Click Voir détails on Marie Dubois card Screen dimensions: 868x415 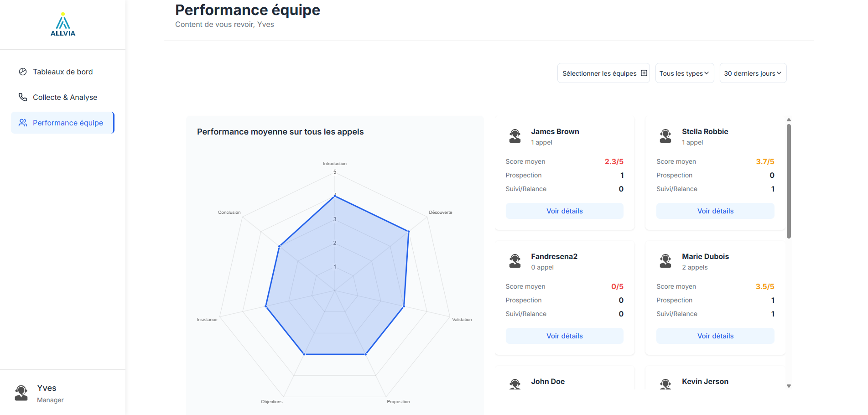pos(715,336)
